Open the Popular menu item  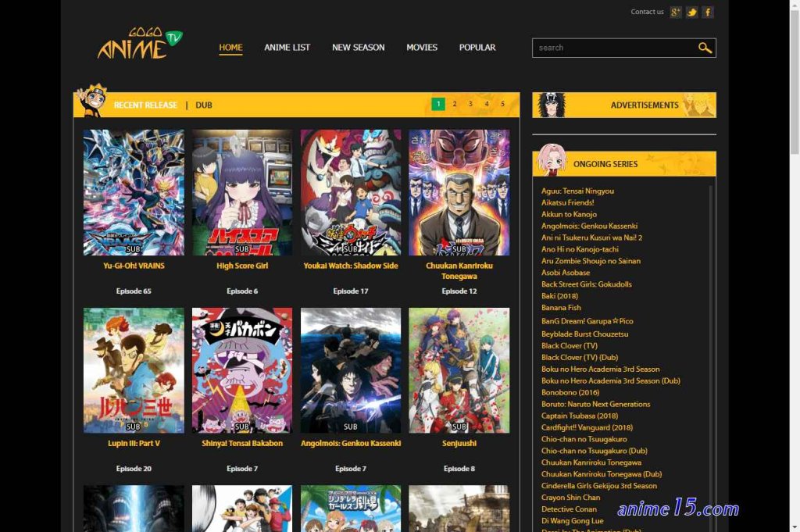tap(477, 48)
